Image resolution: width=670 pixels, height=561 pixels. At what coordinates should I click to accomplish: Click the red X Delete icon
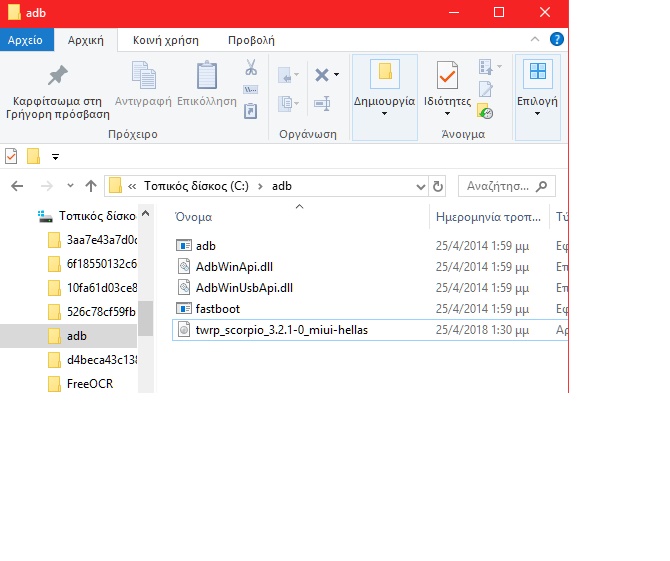point(321,75)
